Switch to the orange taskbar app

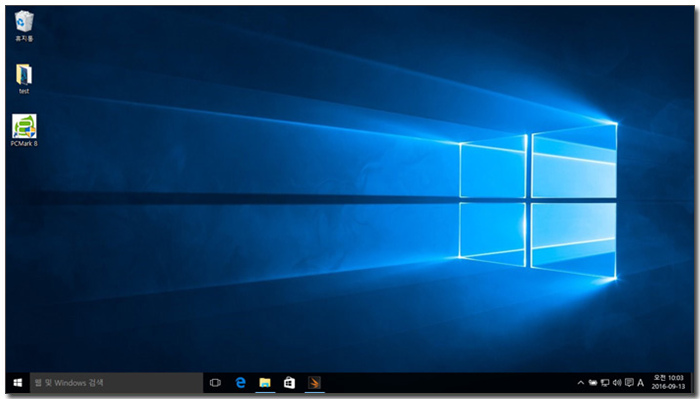(314, 383)
